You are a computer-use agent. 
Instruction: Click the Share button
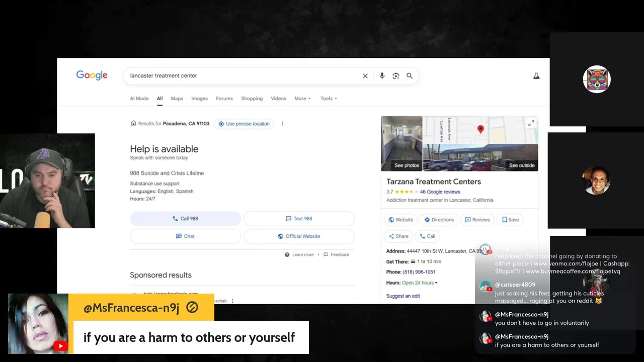click(x=398, y=236)
